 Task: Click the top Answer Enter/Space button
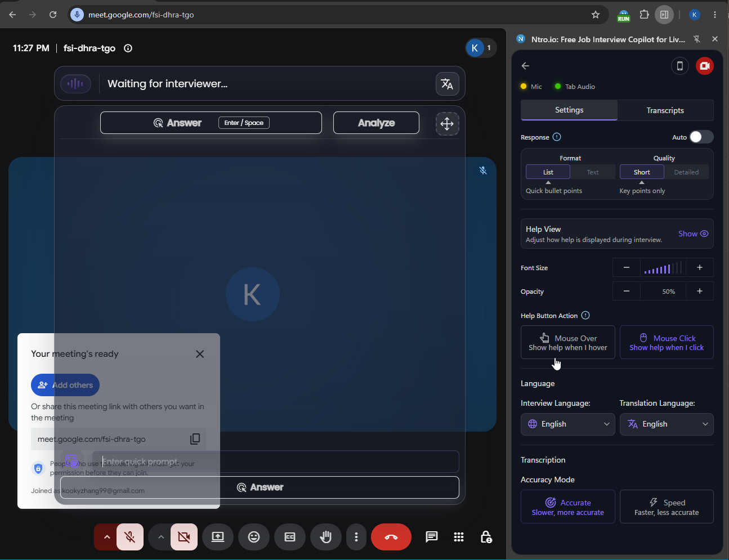tap(211, 123)
